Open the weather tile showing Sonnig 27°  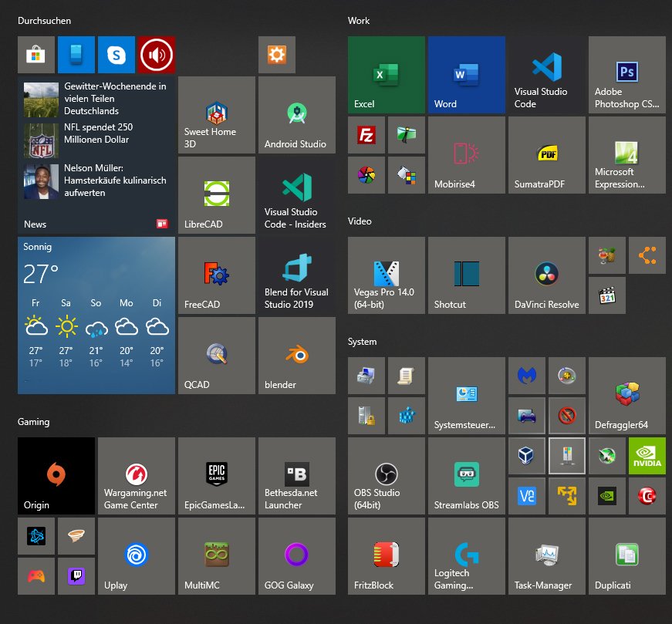96,315
